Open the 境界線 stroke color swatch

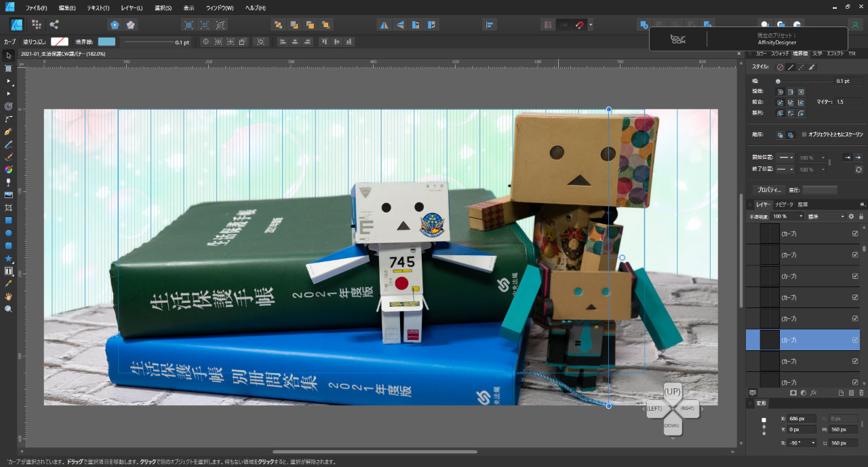point(106,42)
